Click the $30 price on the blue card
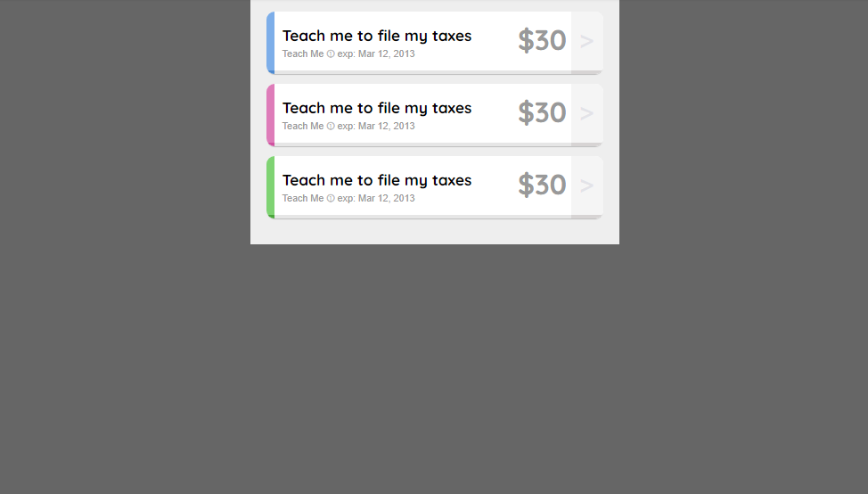Image resolution: width=868 pixels, height=494 pixels. (542, 40)
